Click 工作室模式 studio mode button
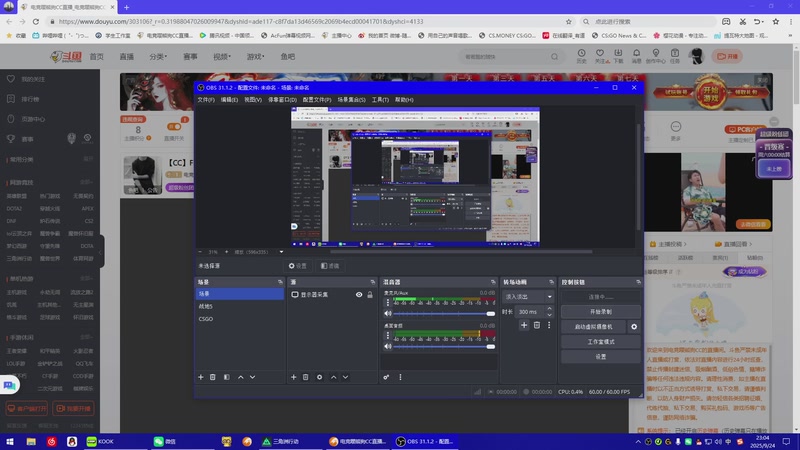The height and width of the screenshot is (450, 800). click(x=601, y=342)
